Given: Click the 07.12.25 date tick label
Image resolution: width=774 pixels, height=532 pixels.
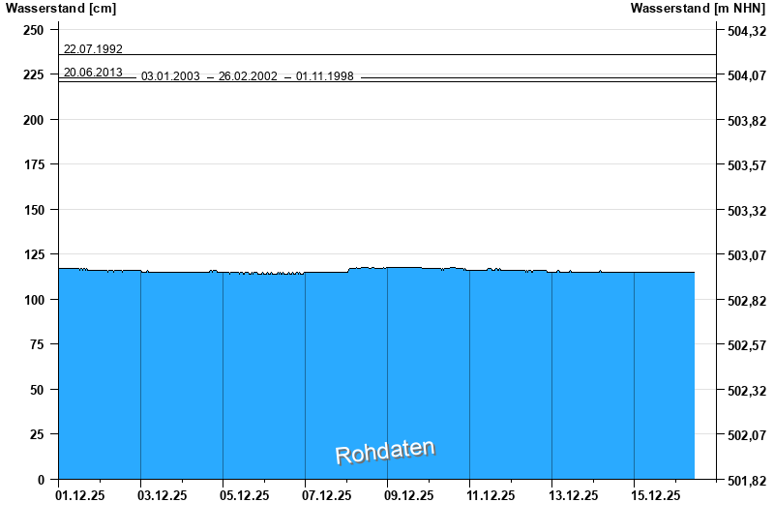Looking at the screenshot, I should click(326, 496).
